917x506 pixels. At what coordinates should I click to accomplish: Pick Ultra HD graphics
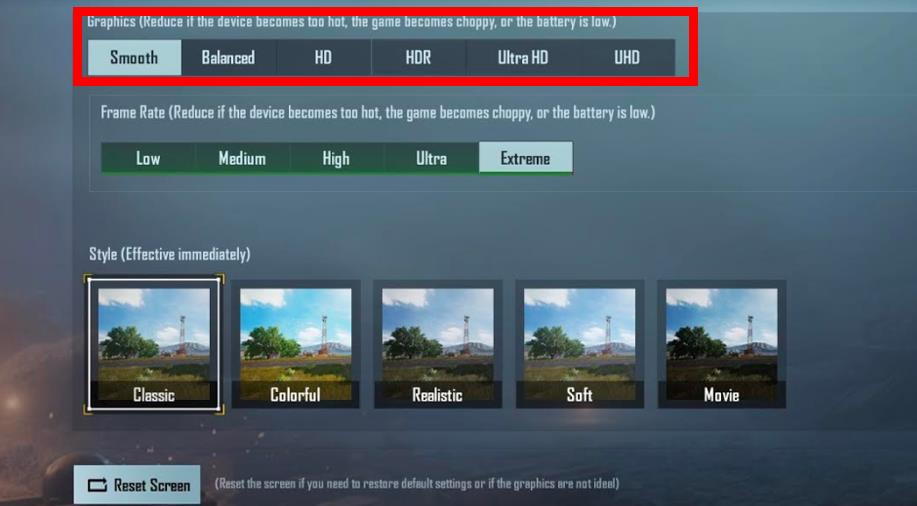click(522, 57)
